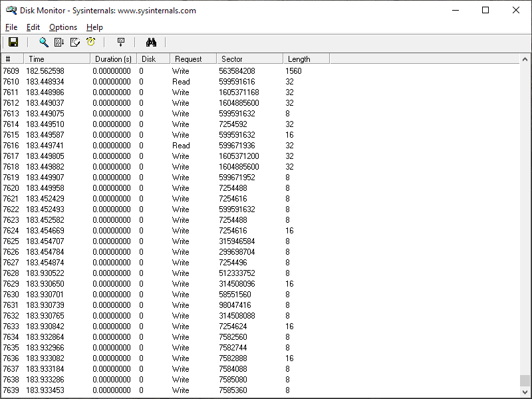Click the Sector column header

tap(249, 59)
